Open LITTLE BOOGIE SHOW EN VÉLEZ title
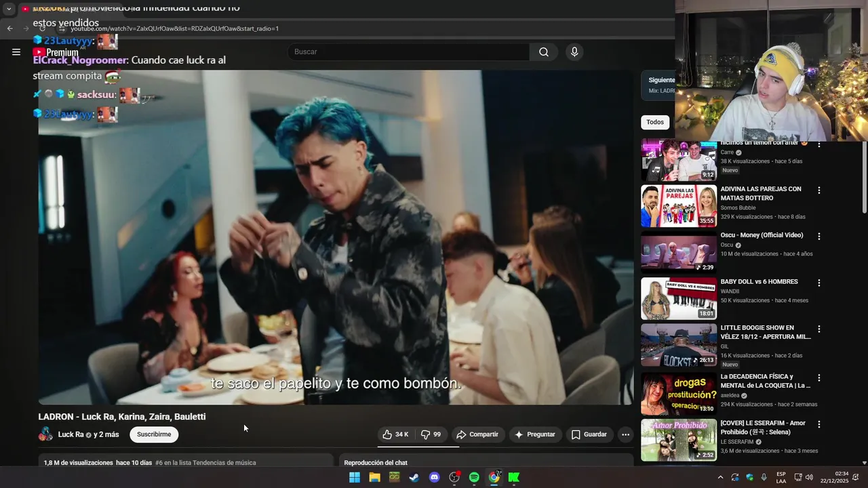 coord(766,332)
